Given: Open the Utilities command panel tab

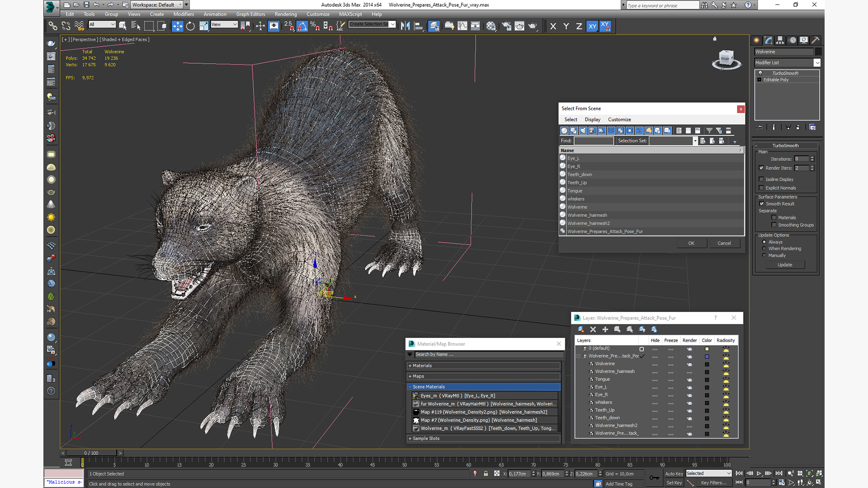Looking at the screenshot, I should (816, 40).
